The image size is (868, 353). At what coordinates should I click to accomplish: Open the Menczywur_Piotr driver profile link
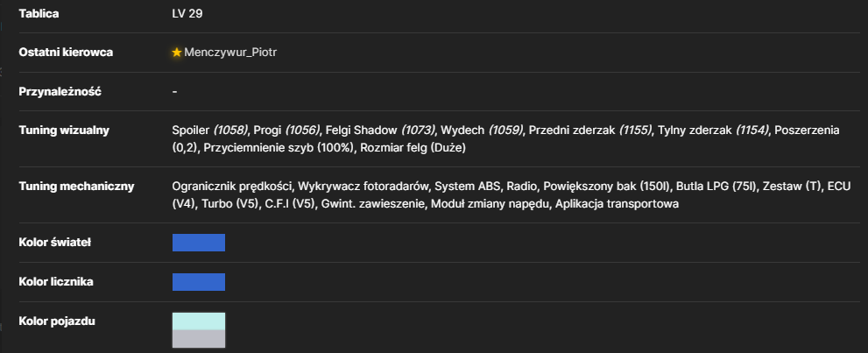230,53
